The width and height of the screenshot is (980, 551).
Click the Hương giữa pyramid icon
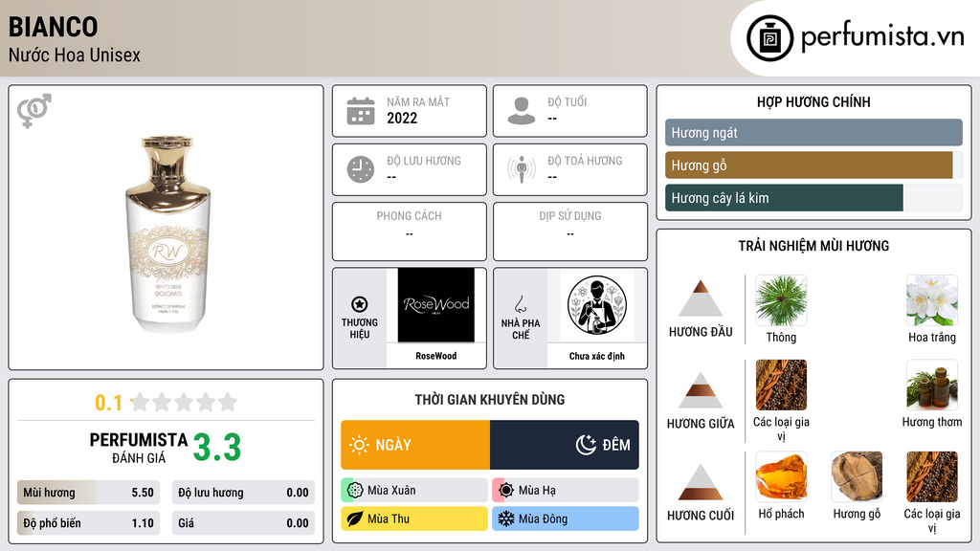(x=701, y=390)
